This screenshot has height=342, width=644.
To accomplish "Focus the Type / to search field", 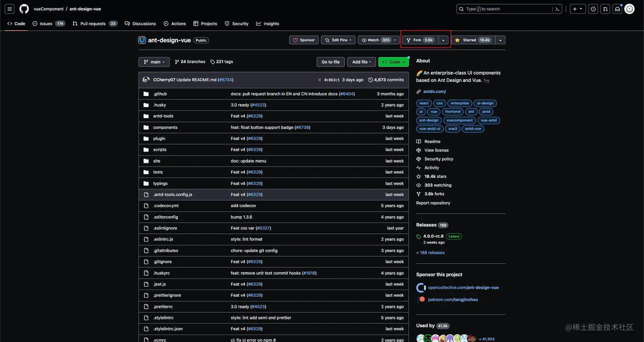I will (x=509, y=9).
